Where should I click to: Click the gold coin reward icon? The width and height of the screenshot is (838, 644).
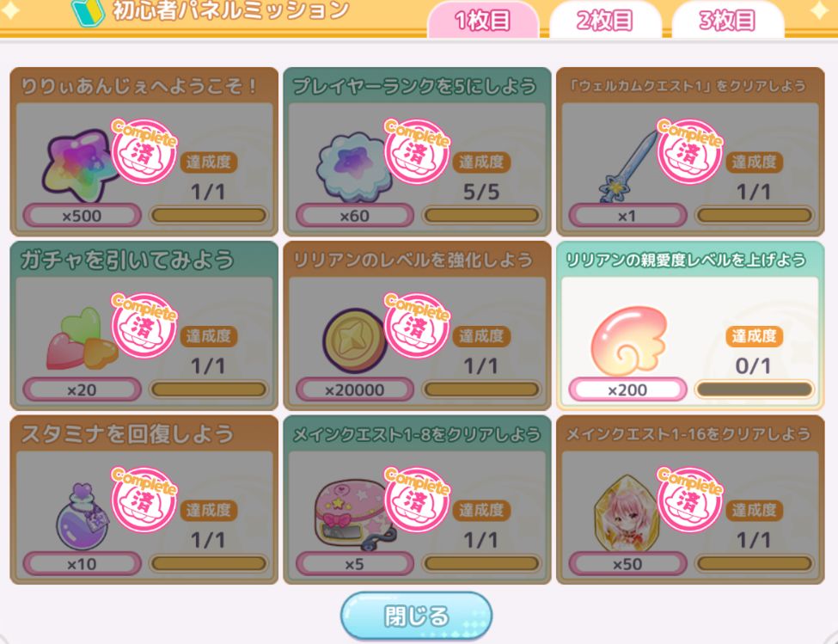[x=352, y=340]
